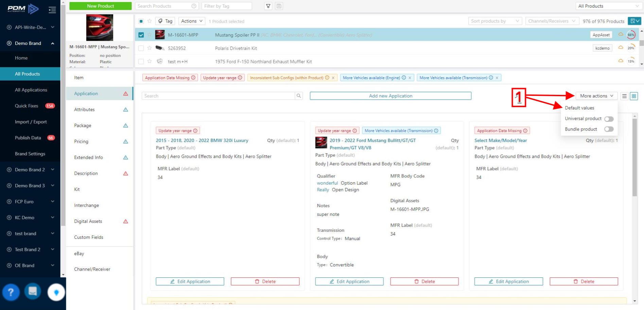Check the 5263952 product checkbox
Viewport: 644px width, 310px height.
pos(141,48)
